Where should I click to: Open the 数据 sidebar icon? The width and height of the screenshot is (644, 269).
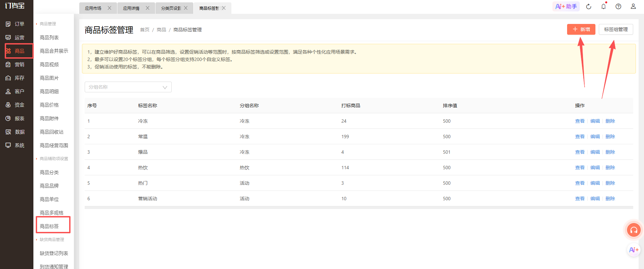point(8,132)
